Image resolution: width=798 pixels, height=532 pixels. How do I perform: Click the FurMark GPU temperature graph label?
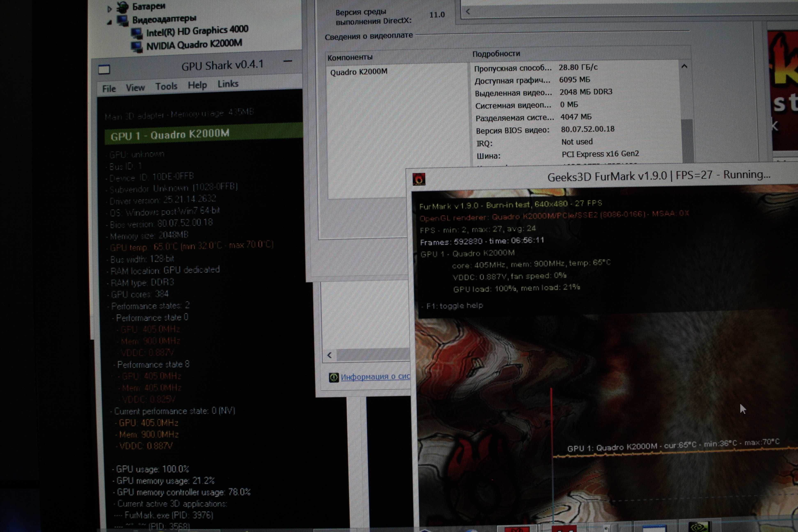tap(673, 445)
